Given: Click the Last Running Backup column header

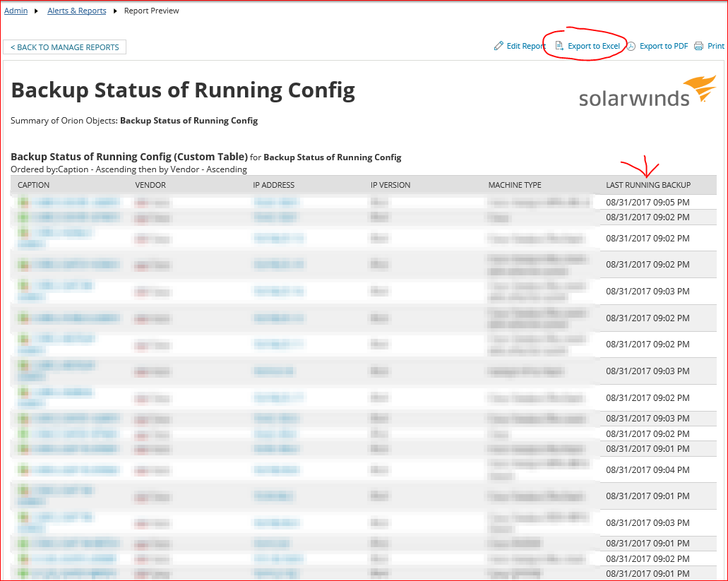Looking at the screenshot, I should [648, 185].
